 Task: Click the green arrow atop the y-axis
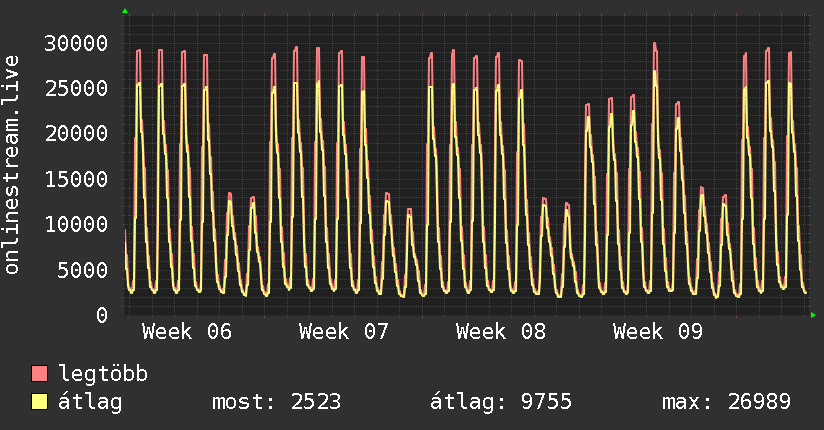(x=125, y=11)
